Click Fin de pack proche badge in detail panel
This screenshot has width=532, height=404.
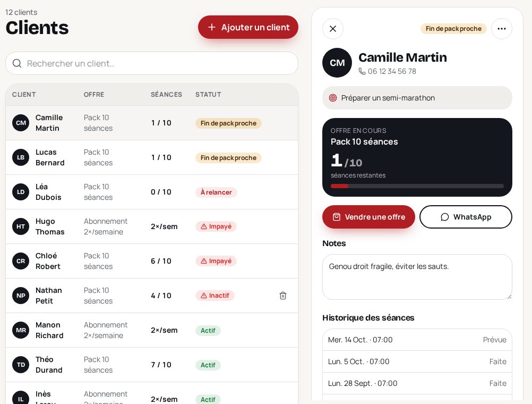tap(453, 29)
